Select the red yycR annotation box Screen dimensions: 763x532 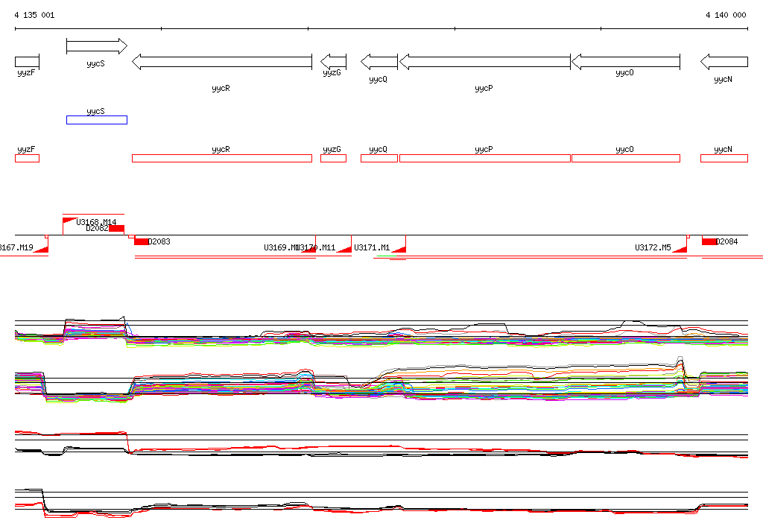pyautogui.click(x=222, y=158)
